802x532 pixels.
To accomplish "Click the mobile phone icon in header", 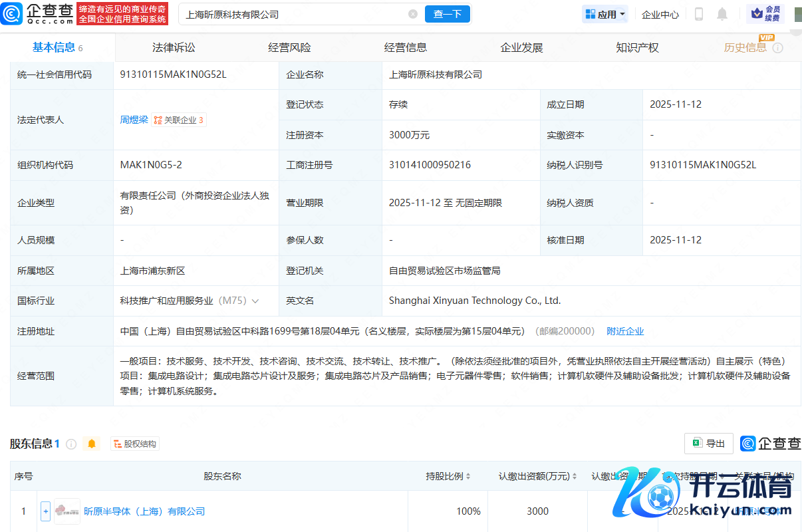I will (699, 14).
